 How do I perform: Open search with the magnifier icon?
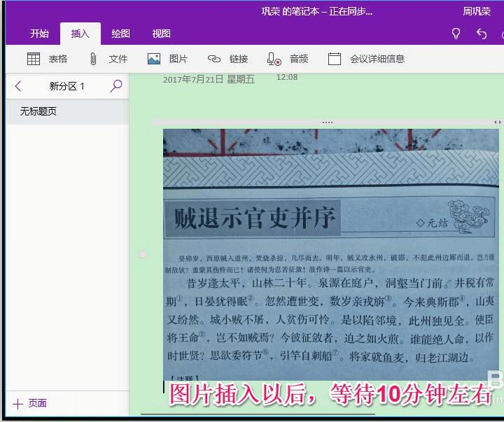click(116, 86)
